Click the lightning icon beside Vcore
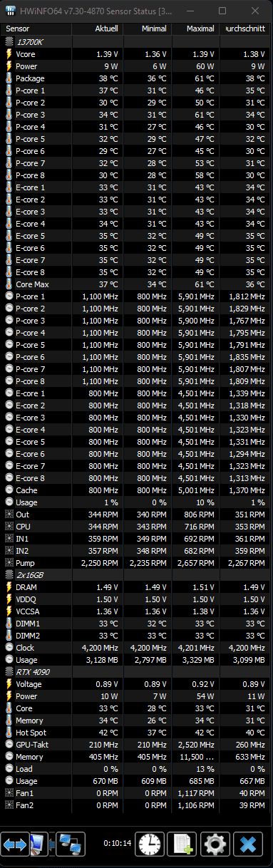 (x=9, y=54)
